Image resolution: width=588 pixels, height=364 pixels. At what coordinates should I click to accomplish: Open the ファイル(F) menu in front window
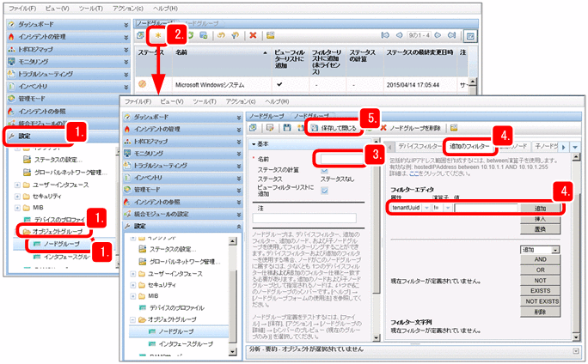point(138,101)
